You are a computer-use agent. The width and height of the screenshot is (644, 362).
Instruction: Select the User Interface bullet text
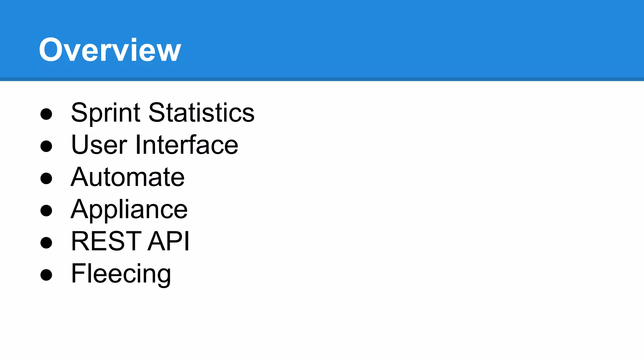click(155, 145)
